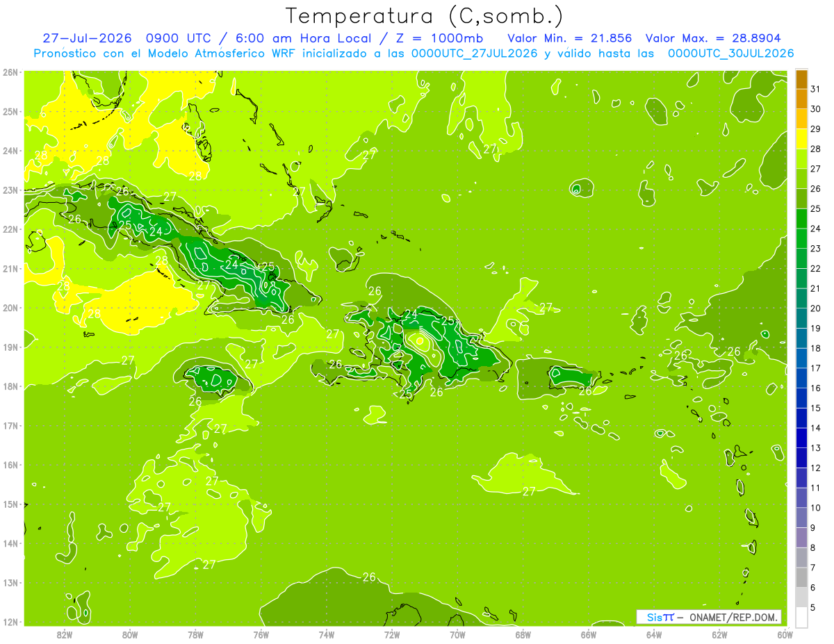Select the legend value "29"
The width and height of the screenshot is (834, 644).
[x=816, y=129]
